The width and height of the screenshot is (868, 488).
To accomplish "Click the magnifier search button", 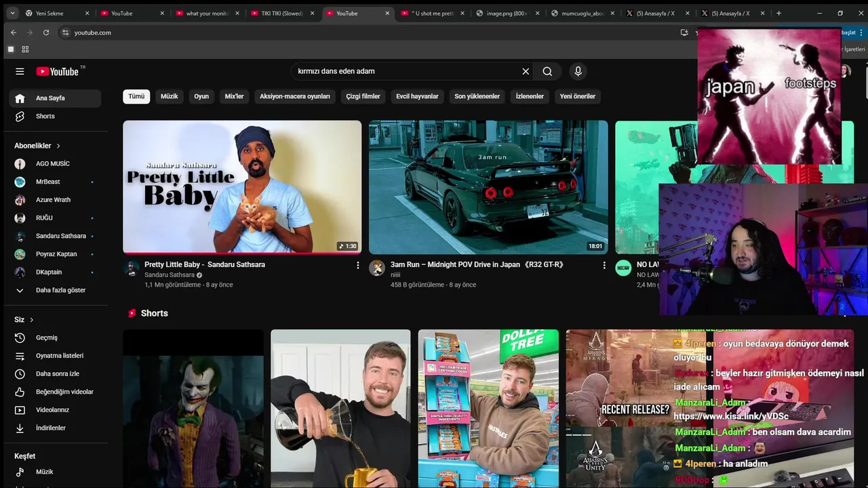I will click(547, 71).
